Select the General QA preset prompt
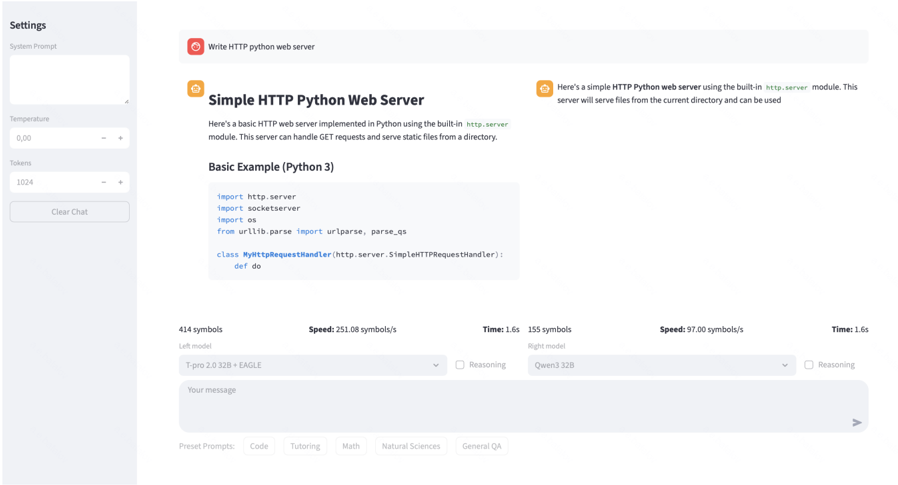 (x=482, y=446)
